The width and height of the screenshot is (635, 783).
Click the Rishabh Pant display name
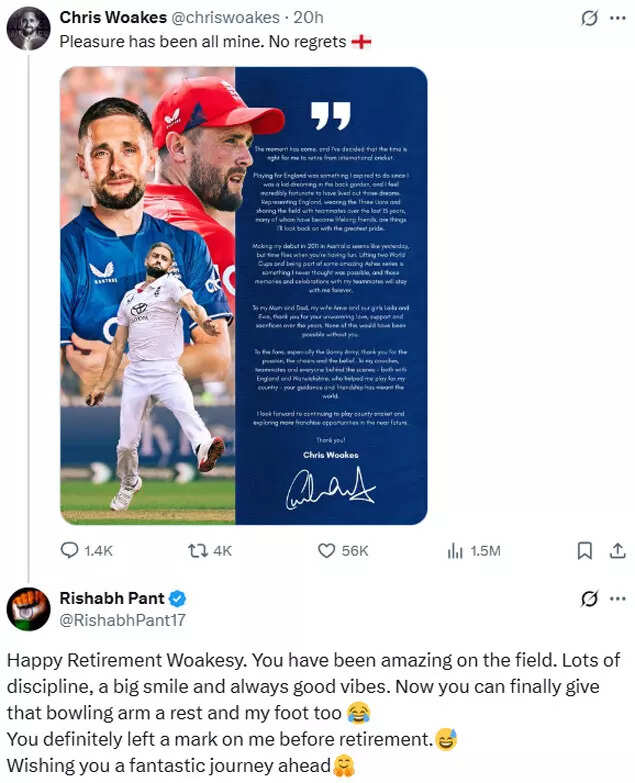coord(111,598)
